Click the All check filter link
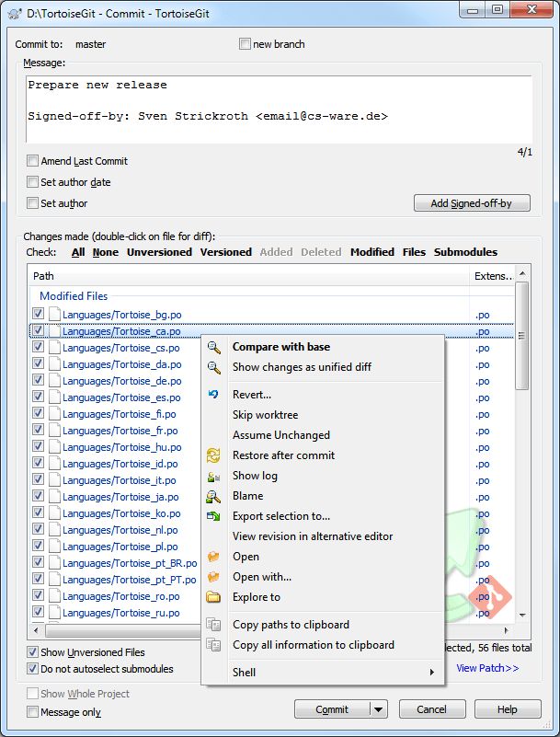 click(78, 252)
